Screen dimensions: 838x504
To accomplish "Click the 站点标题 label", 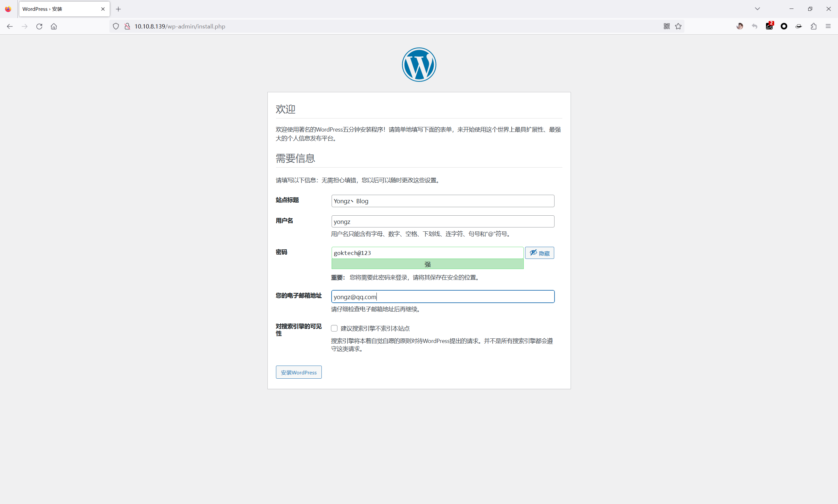I will coord(287,200).
